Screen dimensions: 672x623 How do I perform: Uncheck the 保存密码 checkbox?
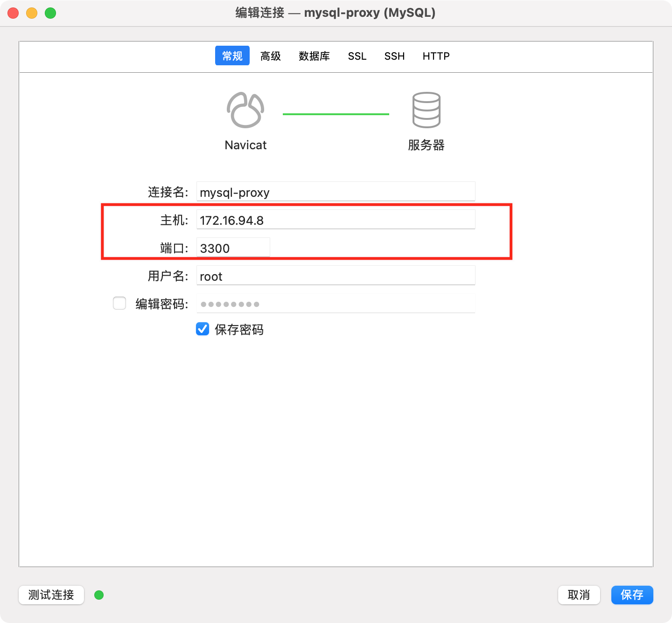(203, 329)
